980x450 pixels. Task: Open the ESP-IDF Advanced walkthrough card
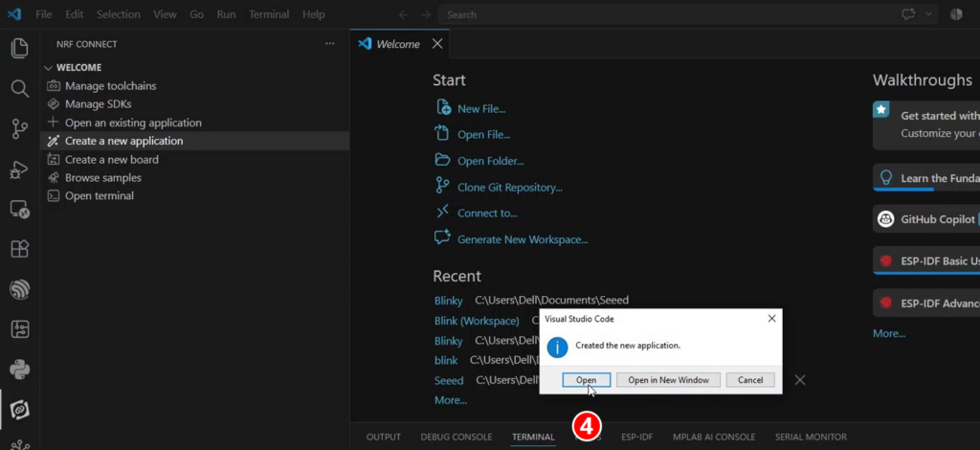point(926,304)
